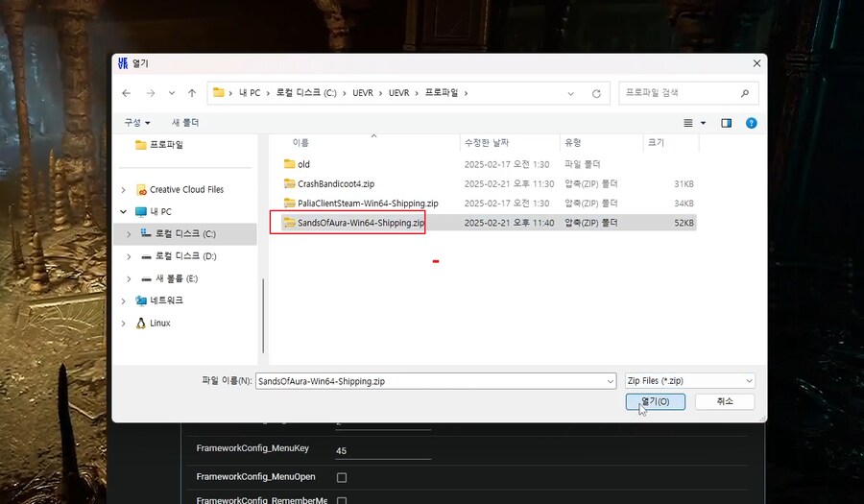This screenshot has width=864, height=504.
Task: Click the 열기(O) button
Action: 655,401
